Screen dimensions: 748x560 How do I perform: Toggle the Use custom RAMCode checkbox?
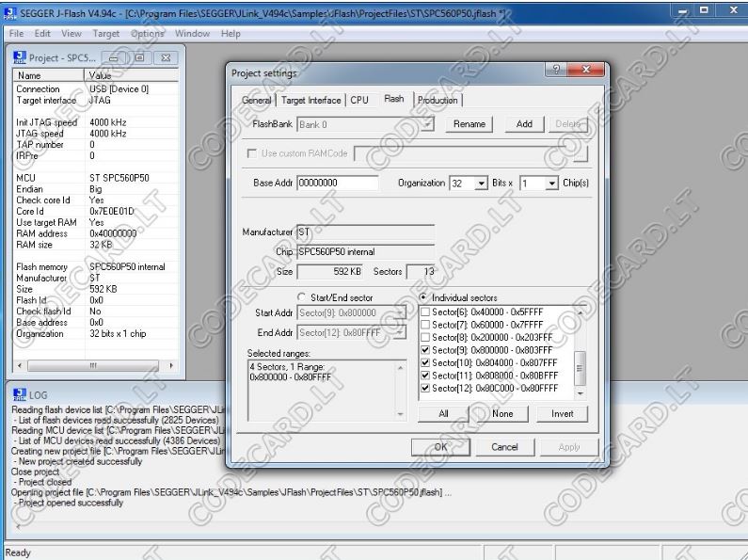click(251, 153)
